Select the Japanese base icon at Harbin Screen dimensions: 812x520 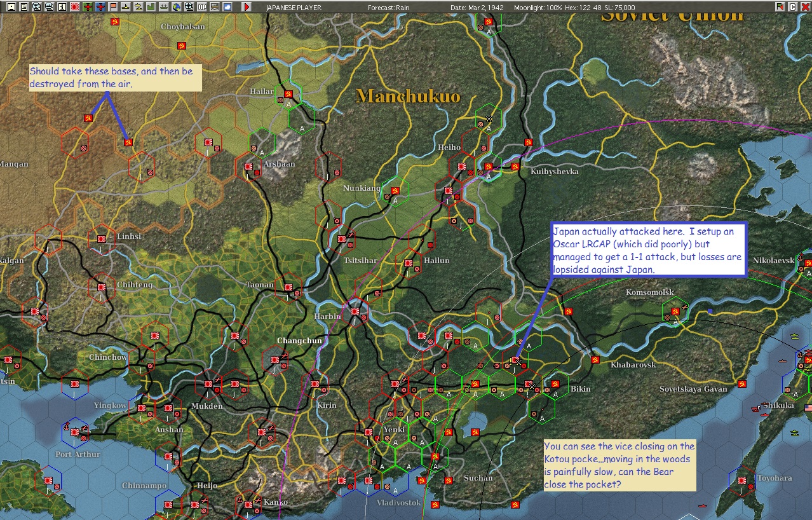click(355, 312)
